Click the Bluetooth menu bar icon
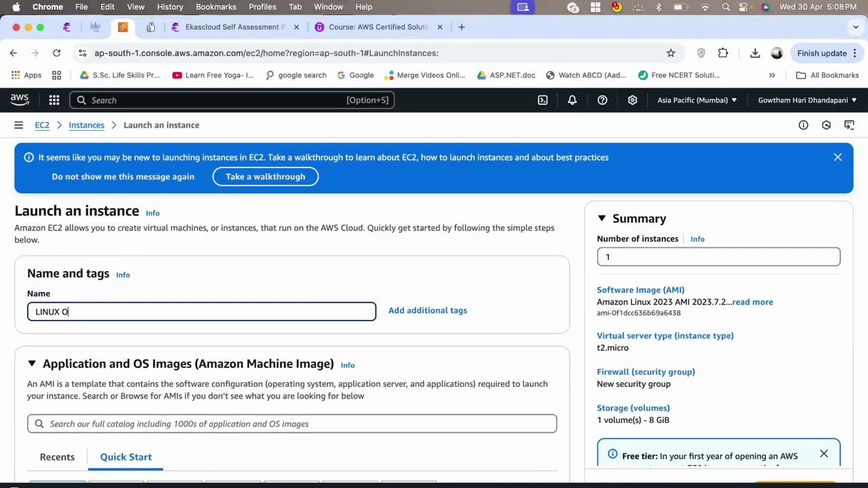Viewport: 868px width, 488px height. [x=658, y=7]
